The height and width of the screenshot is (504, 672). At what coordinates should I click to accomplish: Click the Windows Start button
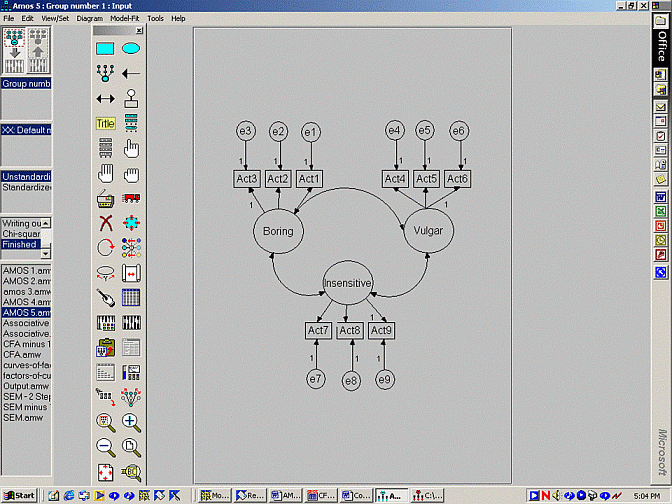(x=19, y=495)
